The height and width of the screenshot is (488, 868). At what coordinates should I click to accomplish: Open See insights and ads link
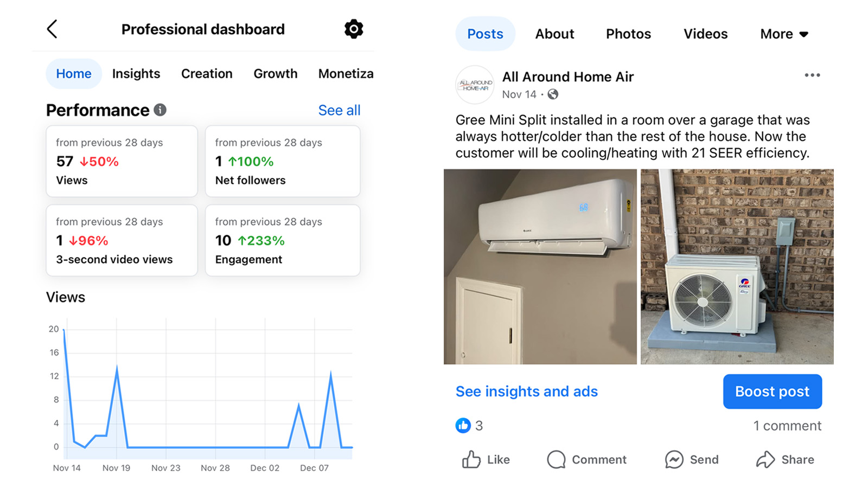pos(526,391)
